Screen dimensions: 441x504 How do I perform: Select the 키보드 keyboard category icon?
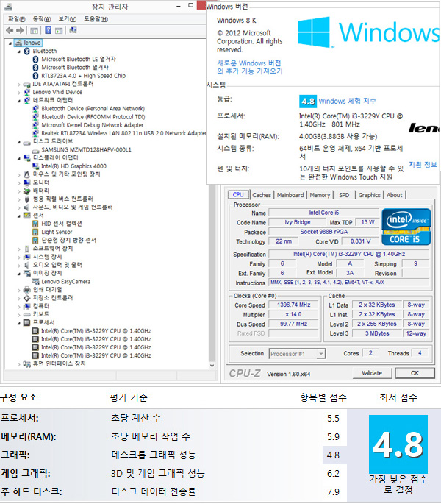(x=27, y=314)
